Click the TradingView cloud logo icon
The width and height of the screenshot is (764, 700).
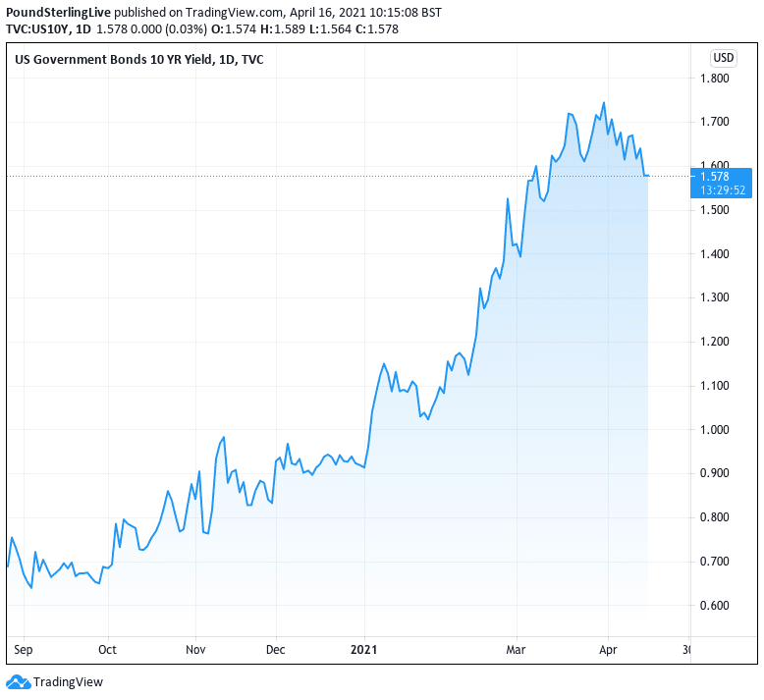19,681
